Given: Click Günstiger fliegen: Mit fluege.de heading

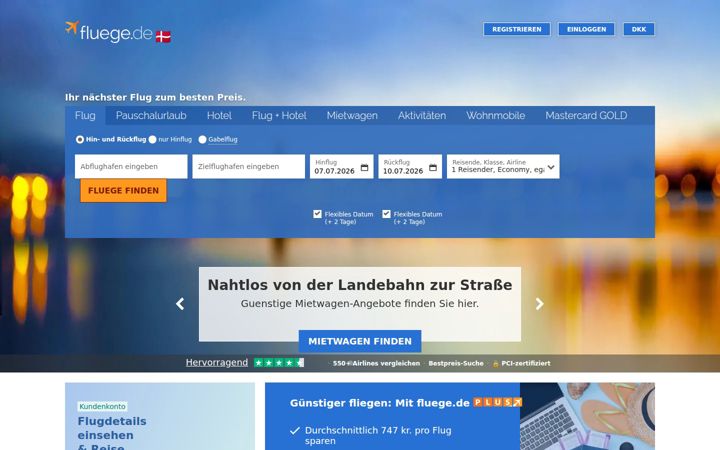Looking at the screenshot, I should tap(380, 403).
